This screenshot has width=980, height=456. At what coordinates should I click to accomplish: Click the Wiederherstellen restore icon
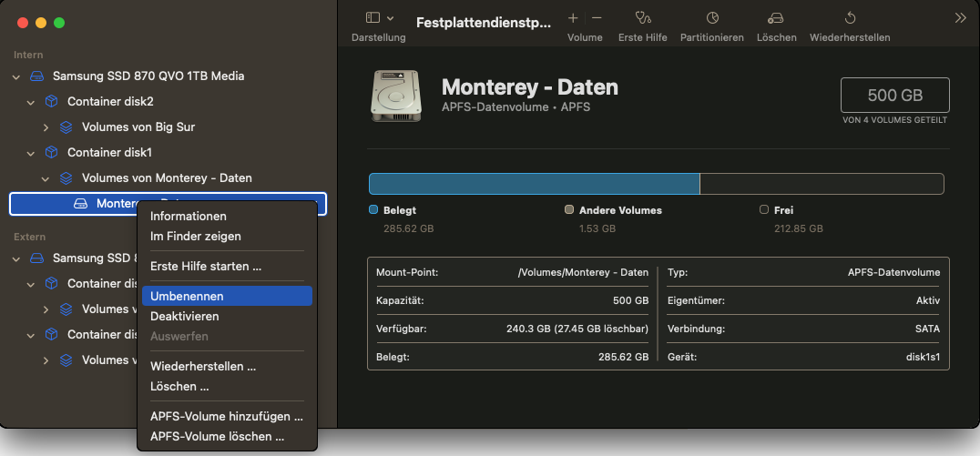[850, 18]
